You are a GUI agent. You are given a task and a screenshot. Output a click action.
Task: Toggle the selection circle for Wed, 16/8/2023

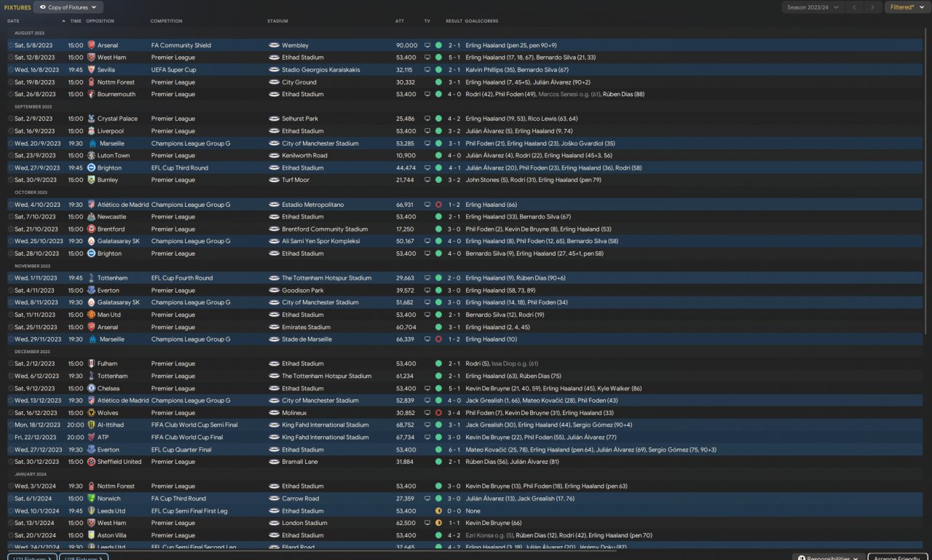tap(10, 70)
